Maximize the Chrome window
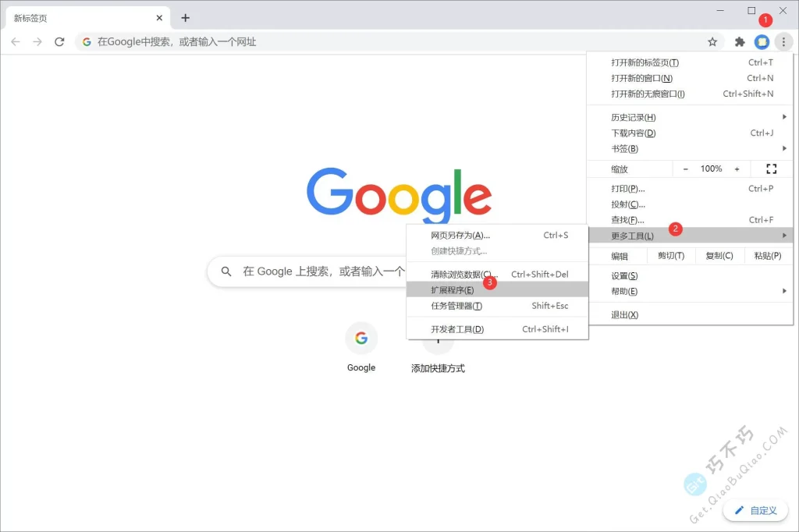The width and height of the screenshot is (799, 532). point(751,10)
